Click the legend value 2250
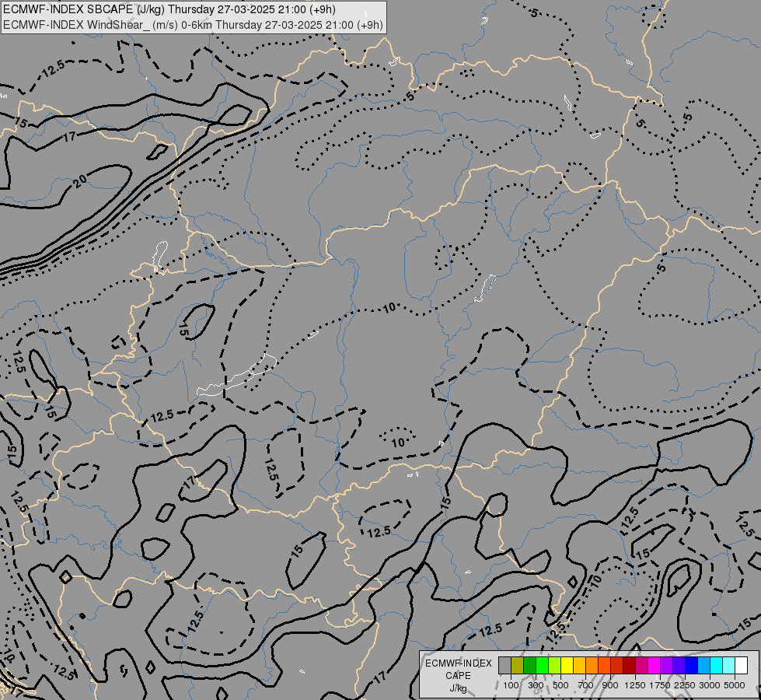Screen dimensions: 761x700 coord(685,685)
